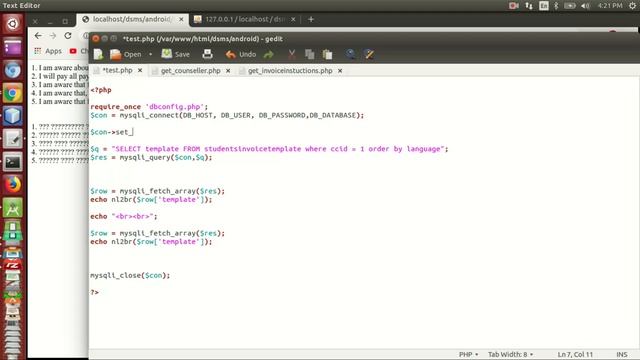Open the system power gear menu
The width and height of the screenshot is (640, 360).
pos(632,6)
